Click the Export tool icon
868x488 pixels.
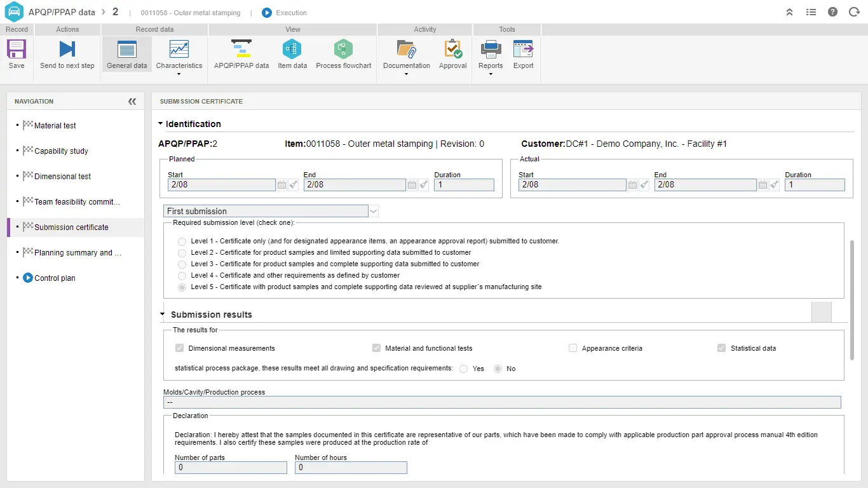click(x=523, y=50)
